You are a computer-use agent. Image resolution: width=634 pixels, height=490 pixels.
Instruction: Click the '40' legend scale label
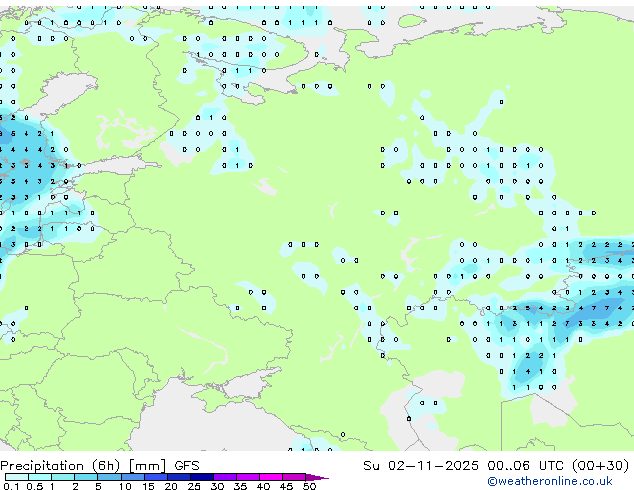(263, 486)
